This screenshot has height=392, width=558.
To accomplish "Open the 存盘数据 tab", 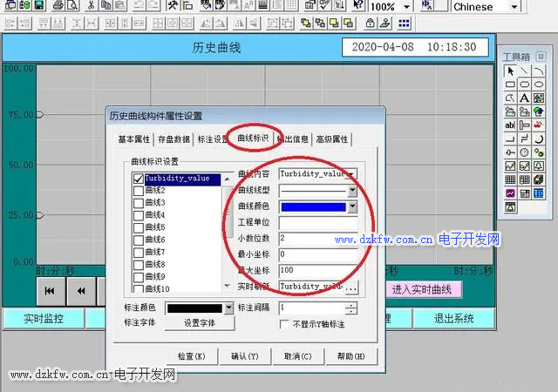I will (x=174, y=139).
